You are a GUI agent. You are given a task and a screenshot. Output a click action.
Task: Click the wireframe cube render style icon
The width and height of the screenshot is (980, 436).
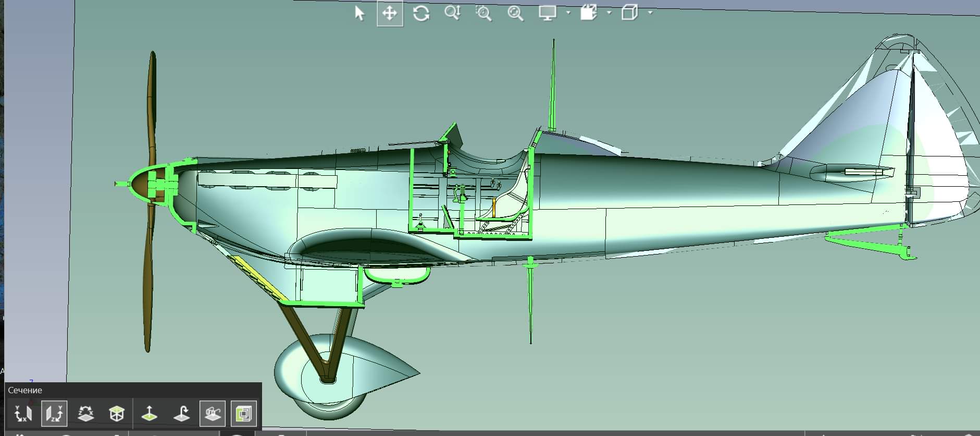pos(630,13)
